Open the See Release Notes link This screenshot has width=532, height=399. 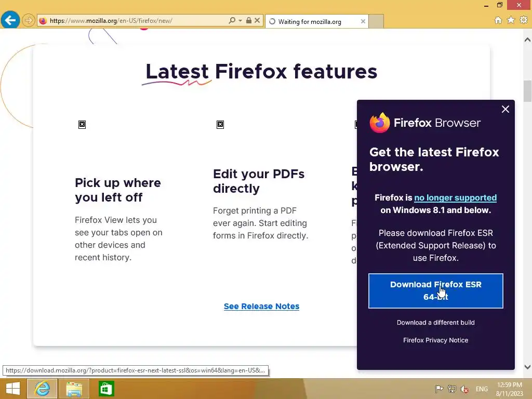[261, 306]
